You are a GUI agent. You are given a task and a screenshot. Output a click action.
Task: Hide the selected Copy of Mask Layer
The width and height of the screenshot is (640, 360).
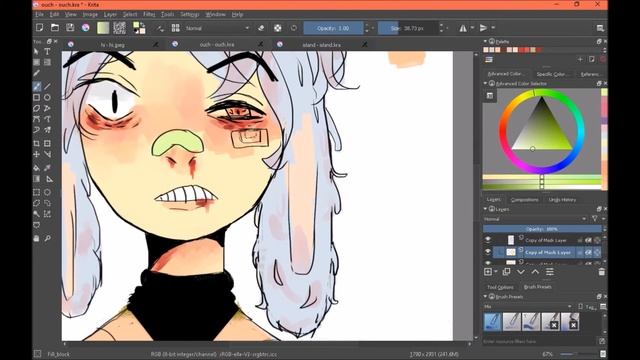tap(488, 252)
